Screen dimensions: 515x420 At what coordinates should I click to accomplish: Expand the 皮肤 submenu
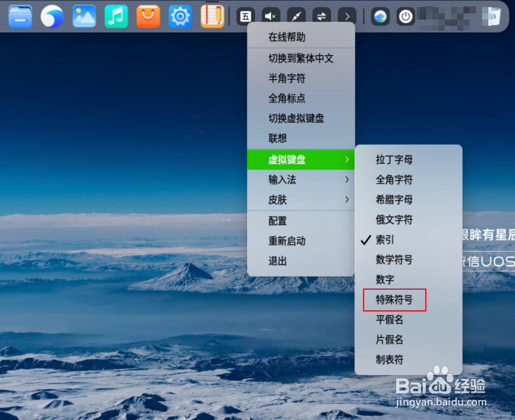point(277,200)
